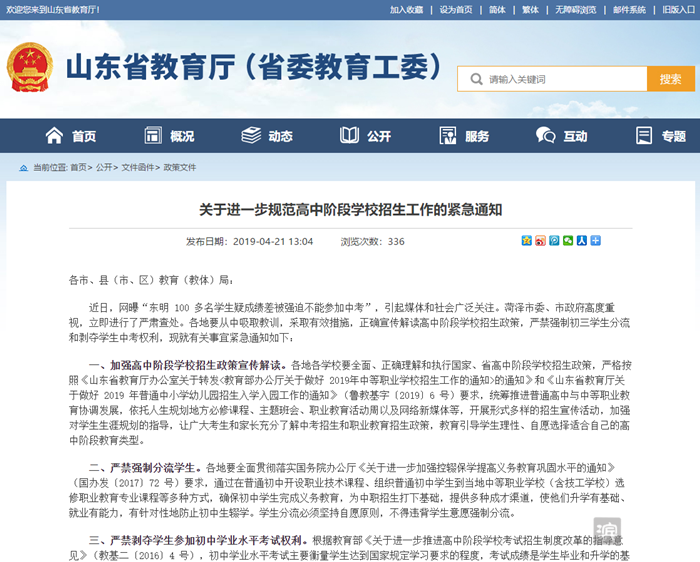The image size is (700, 562).
Task: Click the welcome text 欢迎您来到山东省教育厅
Action: (53, 10)
